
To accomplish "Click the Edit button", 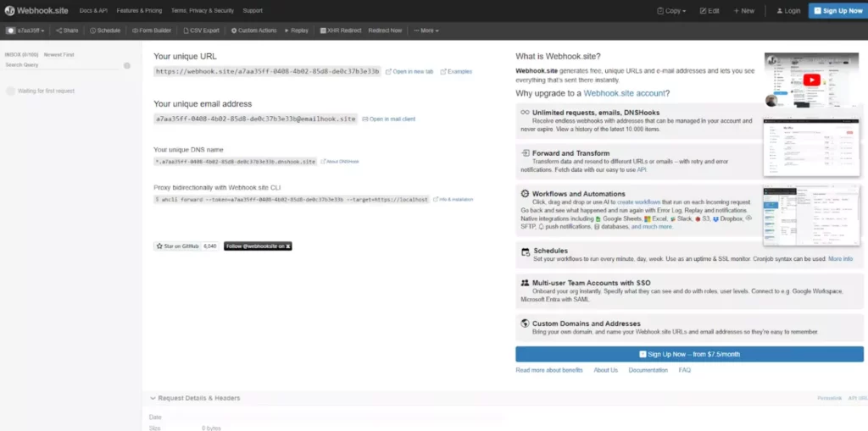I will pos(709,10).
